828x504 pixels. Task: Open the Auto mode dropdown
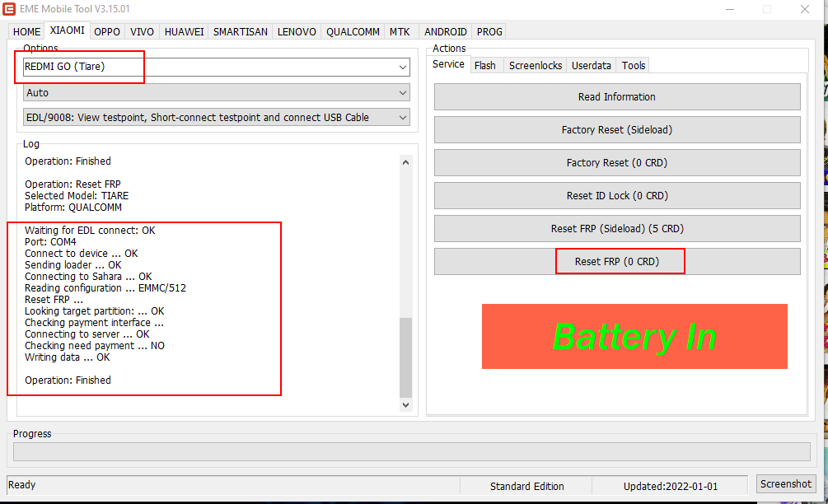coord(217,93)
